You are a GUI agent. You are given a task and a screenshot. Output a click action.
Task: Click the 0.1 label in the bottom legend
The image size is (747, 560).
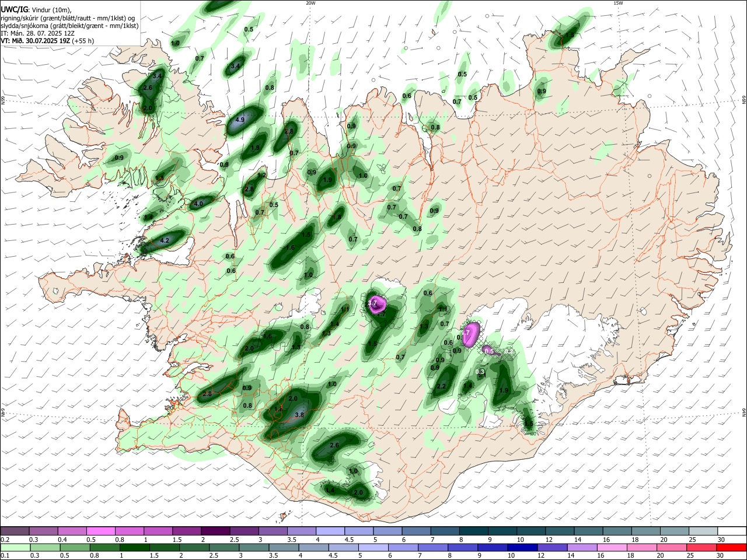[x=5, y=556]
